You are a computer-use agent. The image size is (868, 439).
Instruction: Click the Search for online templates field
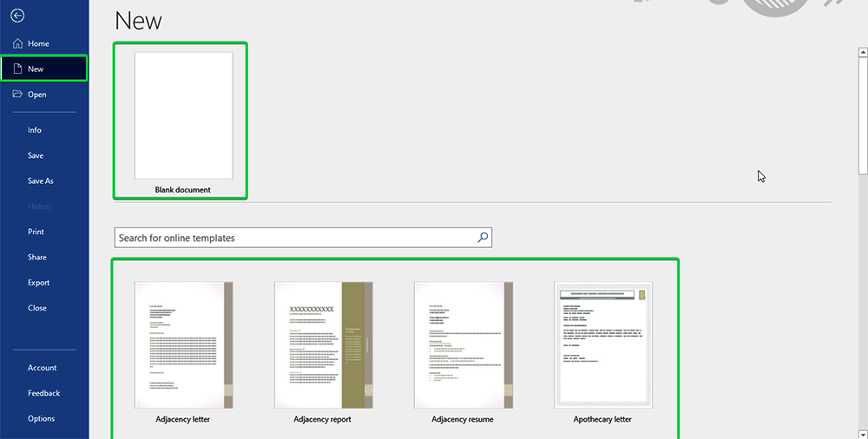[x=295, y=238]
